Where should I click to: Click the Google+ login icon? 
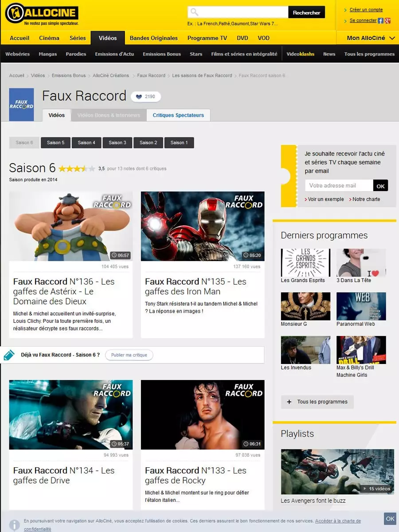[x=387, y=20]
